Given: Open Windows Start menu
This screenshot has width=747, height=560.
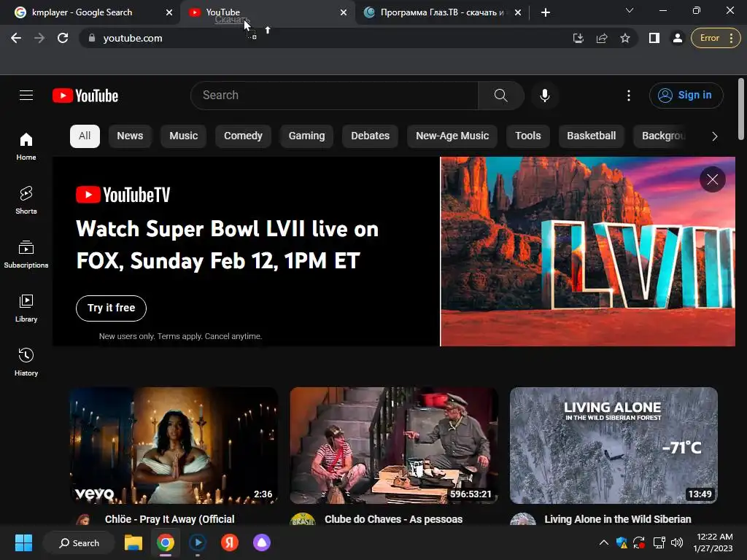Looking at the screenshot, I should [23, 542].
